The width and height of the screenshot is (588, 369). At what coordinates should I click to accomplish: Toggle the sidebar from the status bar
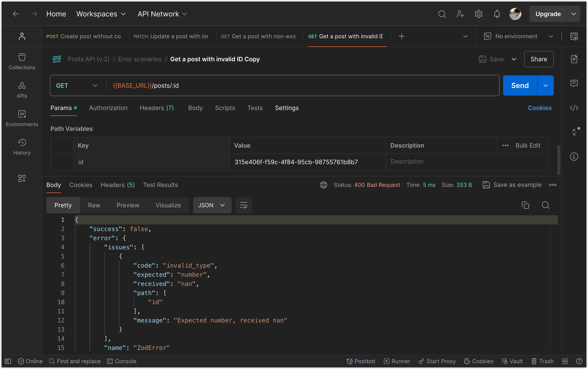(8, 361)
